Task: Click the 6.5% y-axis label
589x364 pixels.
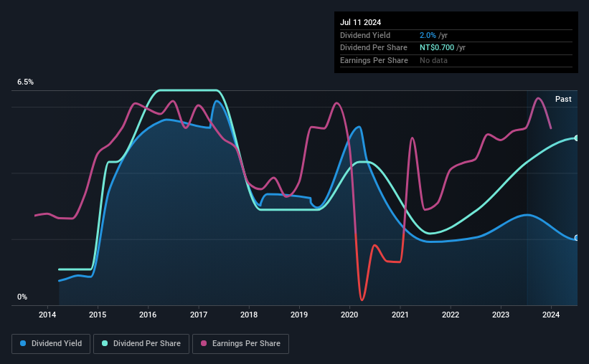Action: (26, 82)
